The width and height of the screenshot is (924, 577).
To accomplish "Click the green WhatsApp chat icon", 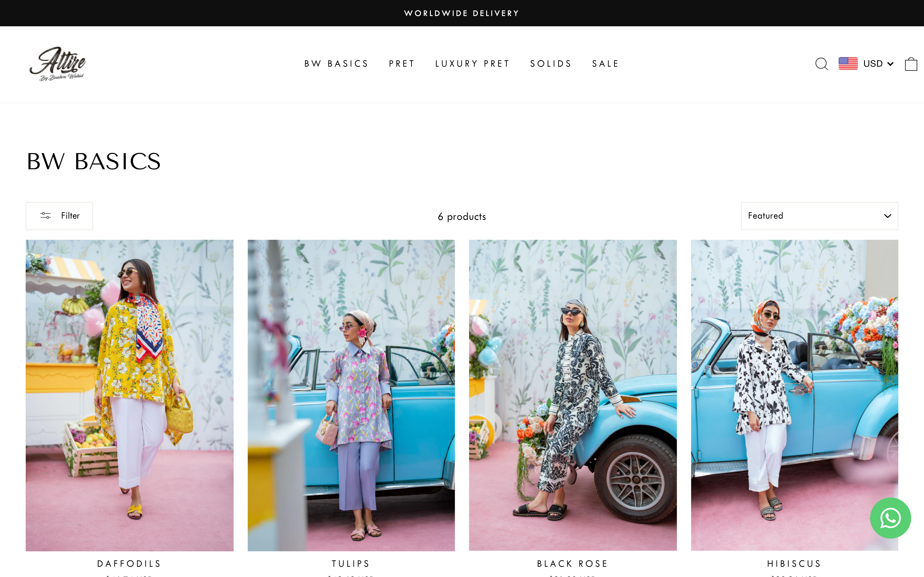I will coord(890,518).
